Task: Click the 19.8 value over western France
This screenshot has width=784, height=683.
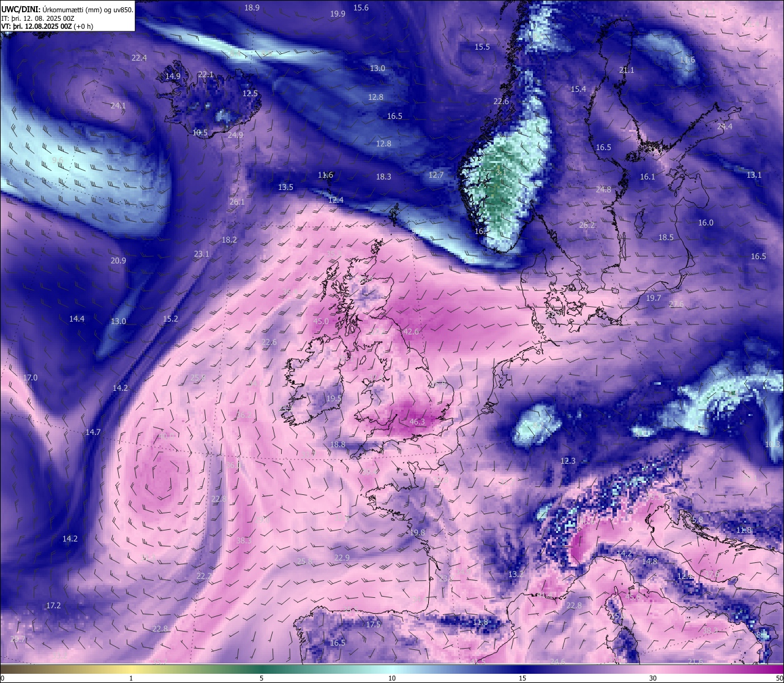Action: 417,532
